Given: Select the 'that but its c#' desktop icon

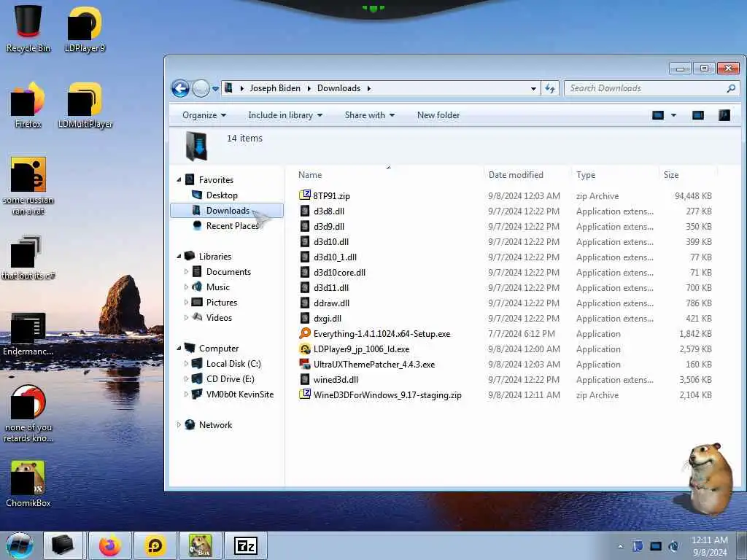Looking at the screenshot, I should (28, 257).
